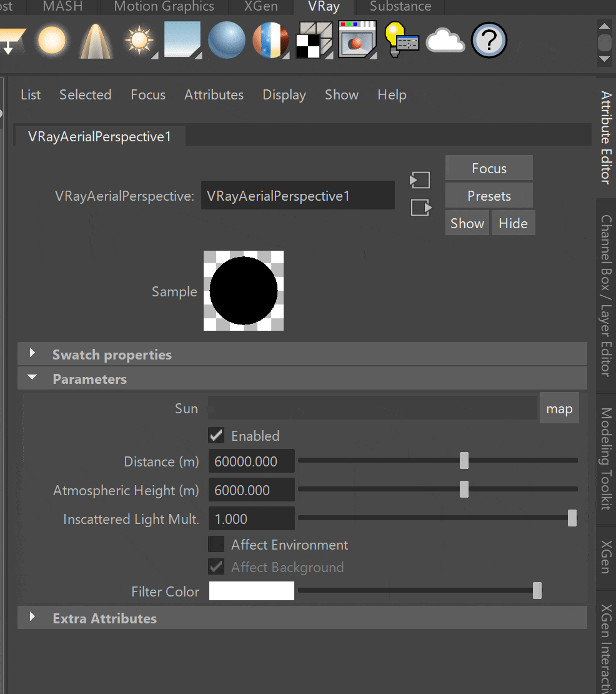Click the Presets button
The width and height of the screenshot is (616, 694).
click(489, 196)
